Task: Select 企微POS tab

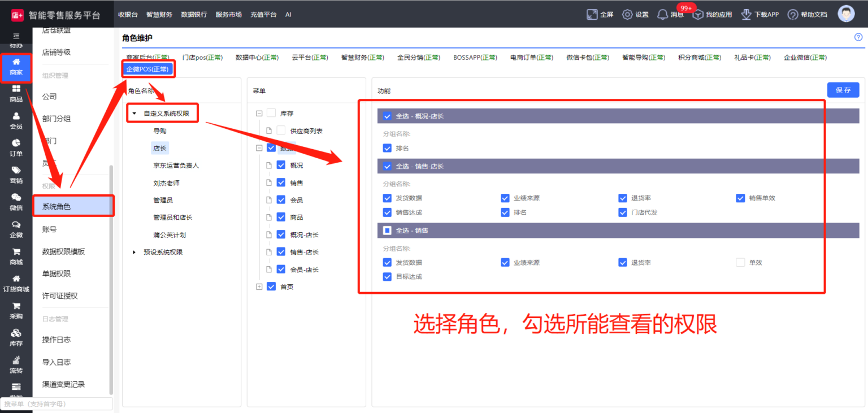Action: [x=147, y=69]
